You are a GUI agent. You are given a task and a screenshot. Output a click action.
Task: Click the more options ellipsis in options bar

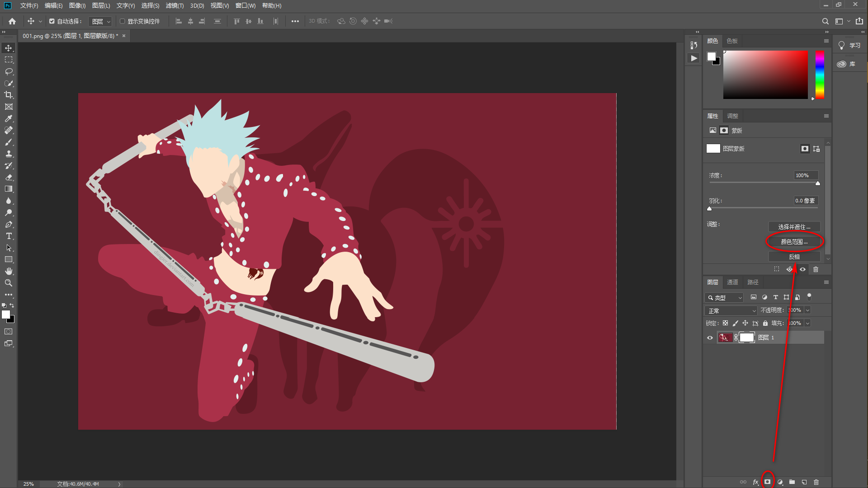[x=295, y=21]
